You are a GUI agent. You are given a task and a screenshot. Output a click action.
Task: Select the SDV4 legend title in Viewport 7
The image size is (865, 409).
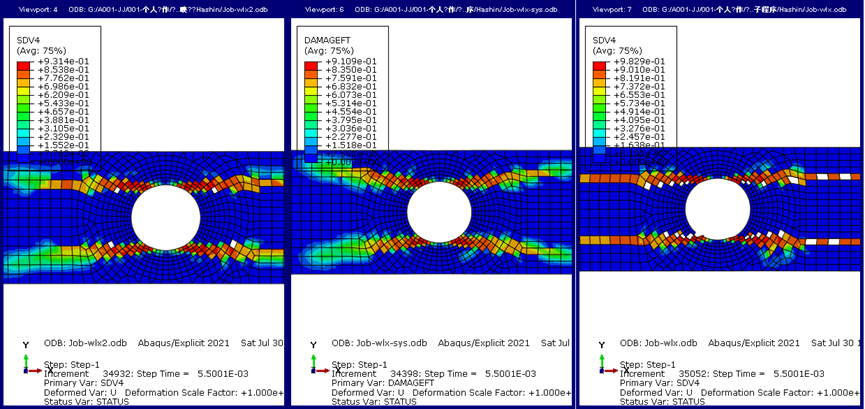(604, 40)
